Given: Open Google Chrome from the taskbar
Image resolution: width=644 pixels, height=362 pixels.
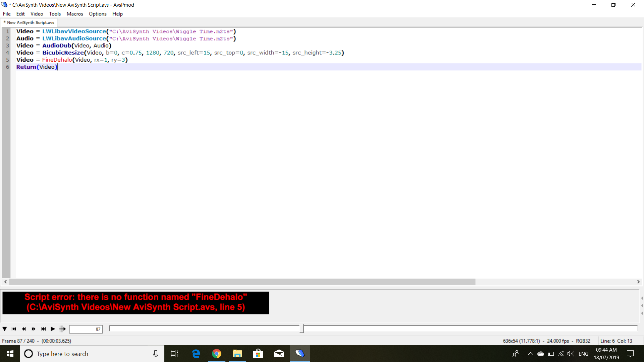Looking at the screenshot, I should point(217,354).
